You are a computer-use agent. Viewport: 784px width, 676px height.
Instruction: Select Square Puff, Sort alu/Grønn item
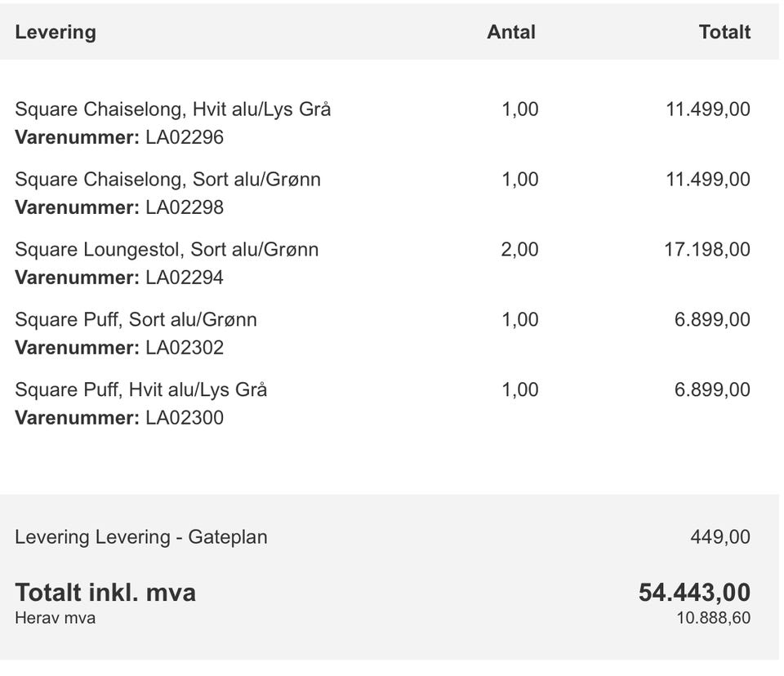point(136,319)
